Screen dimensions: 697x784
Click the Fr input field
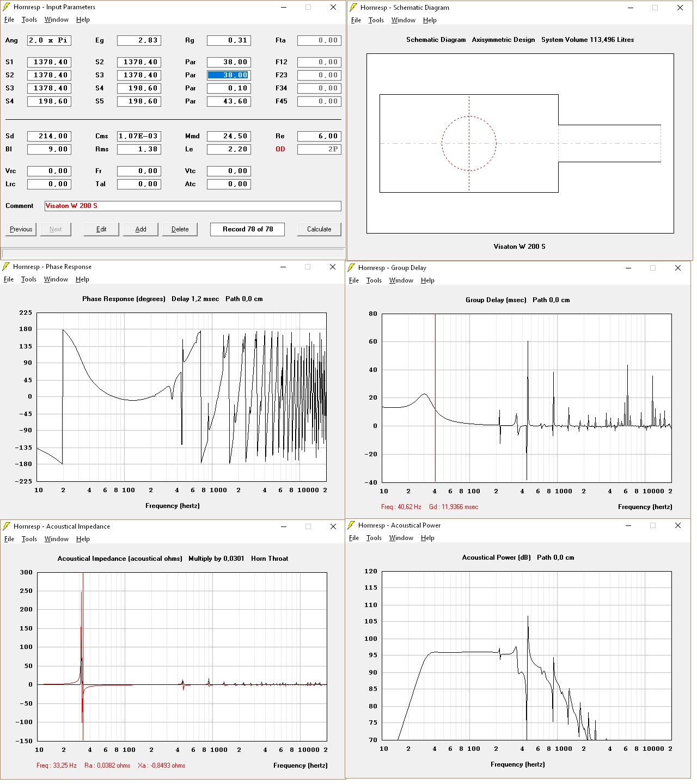tap(139, 171)
